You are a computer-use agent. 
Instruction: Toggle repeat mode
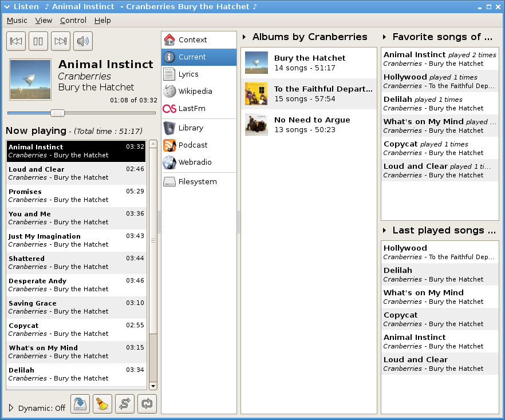[x=147, y=403]
